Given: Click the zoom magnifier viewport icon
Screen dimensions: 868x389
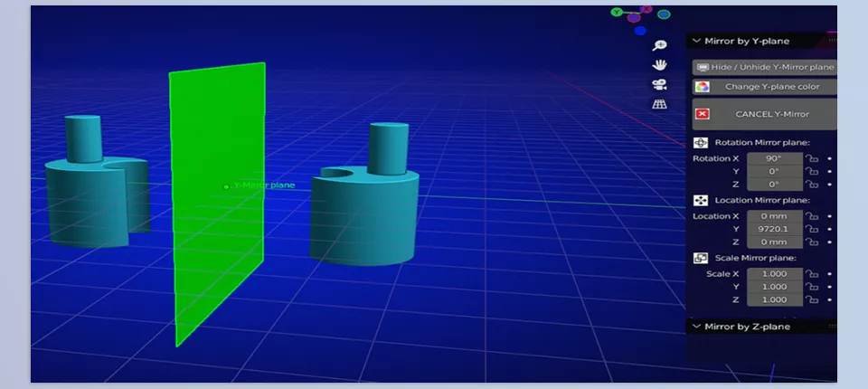Looking at the screenshot, I should (x=660, y=46).
